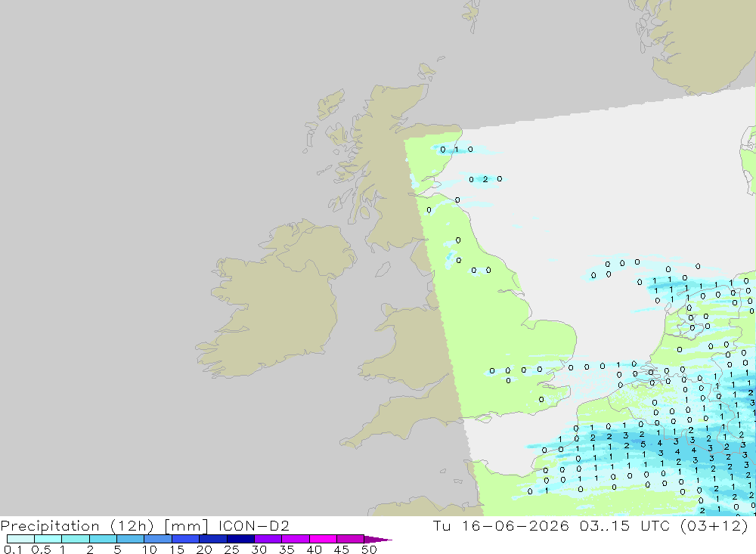Click the Isle of Man outline
This screenshot has width=756, height=554.
383,269
